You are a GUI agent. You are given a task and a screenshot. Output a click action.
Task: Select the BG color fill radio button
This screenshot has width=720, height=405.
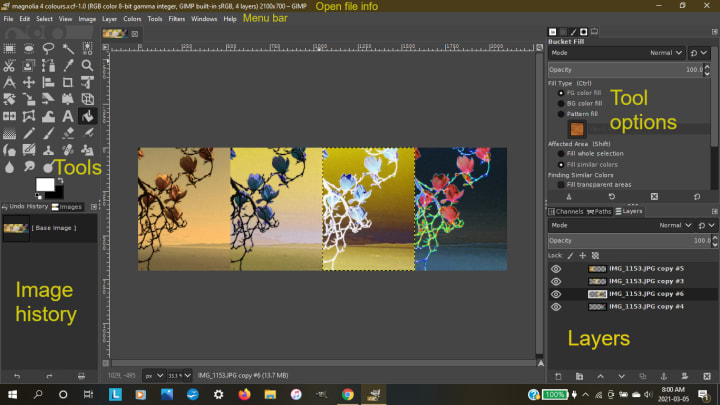coord(561,103)
